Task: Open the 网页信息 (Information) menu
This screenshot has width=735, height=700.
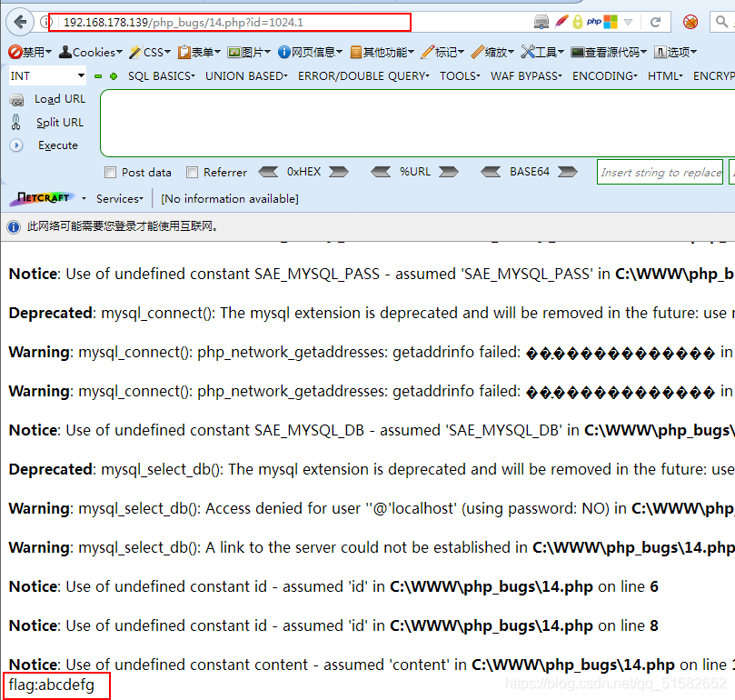Action: click(310, 52)
